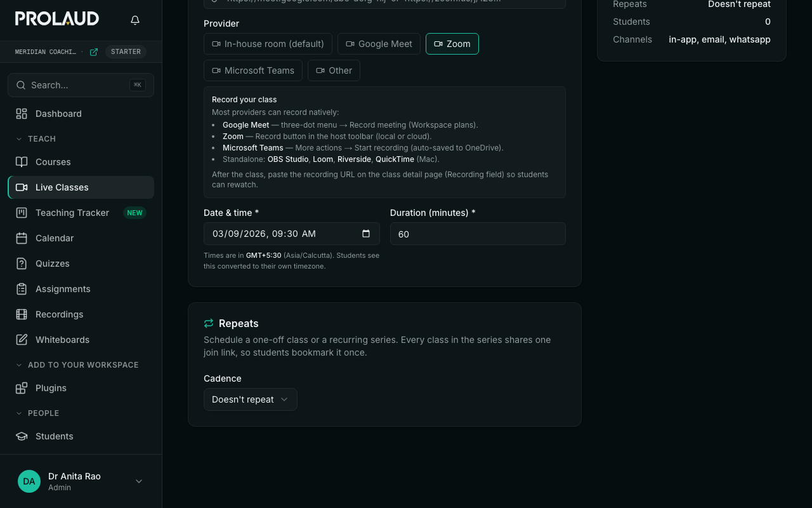
Task: Open the Cadence dropdown
Action: click(x=251, y=399)
